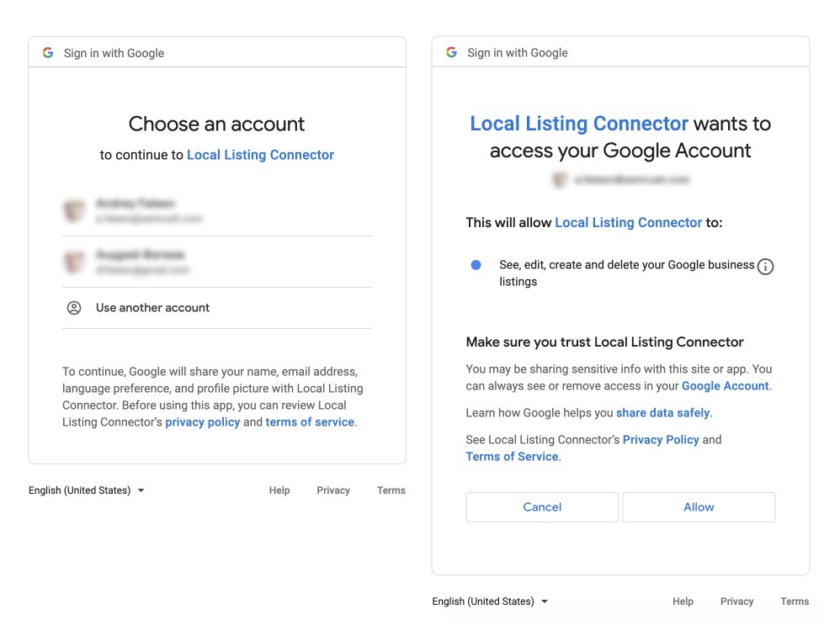Click the Cancel button
The height and width of the screenshot is (641, 840).
click(x=542, y=506)
